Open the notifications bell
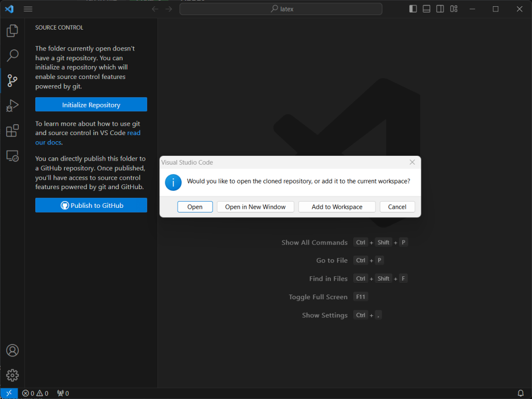This screenshot has height=399, width=532. (521, 393)
